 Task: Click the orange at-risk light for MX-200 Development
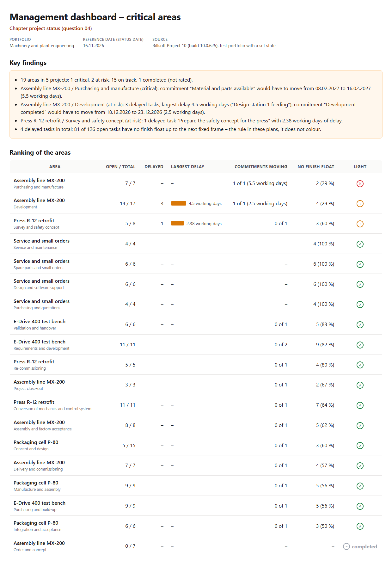click(360, 204)
